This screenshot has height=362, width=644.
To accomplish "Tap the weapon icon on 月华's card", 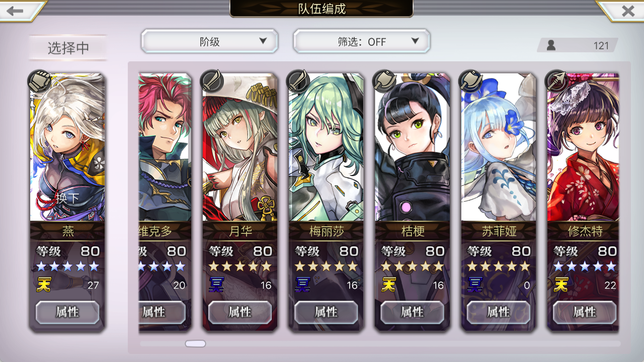I will (x=211, y=80).
